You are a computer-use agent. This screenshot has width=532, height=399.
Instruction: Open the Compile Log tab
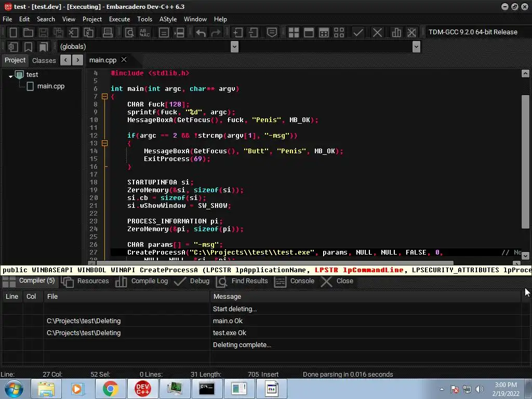pos(142,281)
